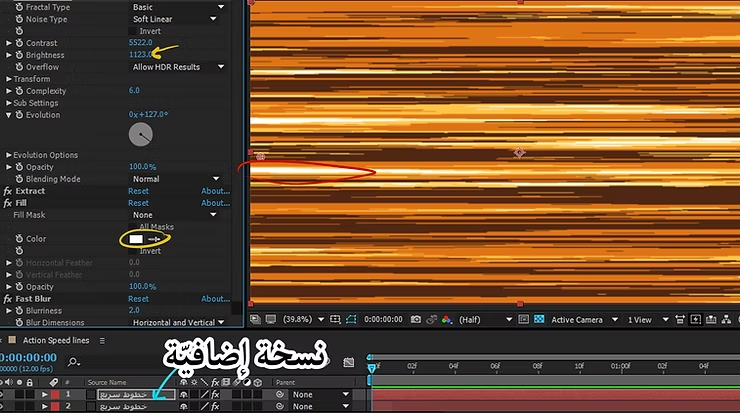Toggle the Fractal Type stopwatch

[19, 7]
